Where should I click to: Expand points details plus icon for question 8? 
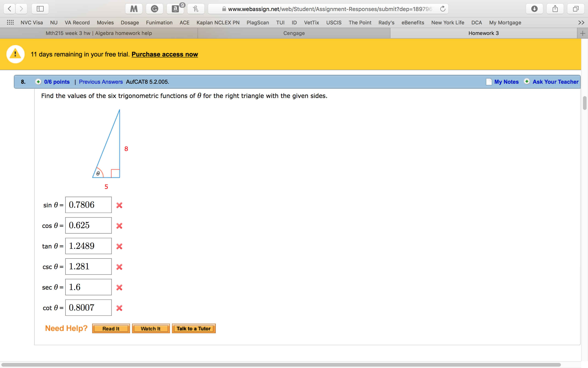coord(38,82)
